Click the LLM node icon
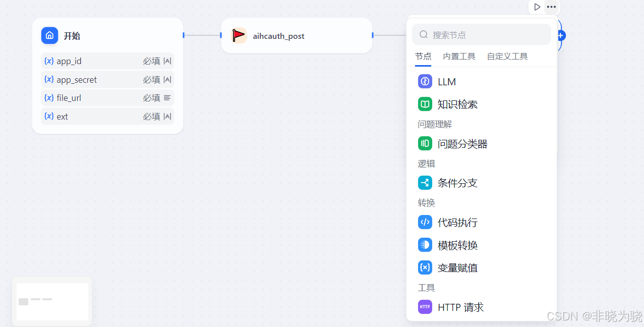644x327 pixels. click(425, 81)
